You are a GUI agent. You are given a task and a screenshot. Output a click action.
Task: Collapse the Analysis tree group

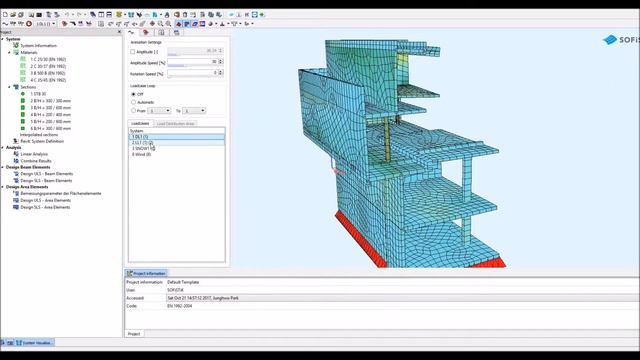(x=2, y=147)
